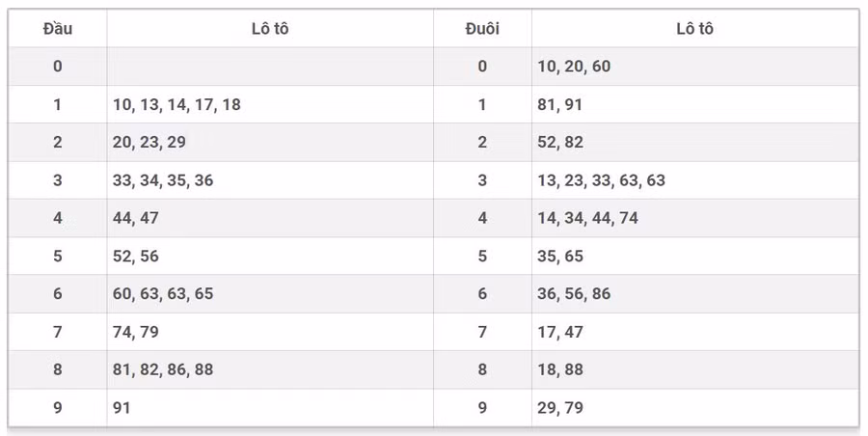
Task: Select the "44, 47" lô tô cell
Action: point(136,218)
